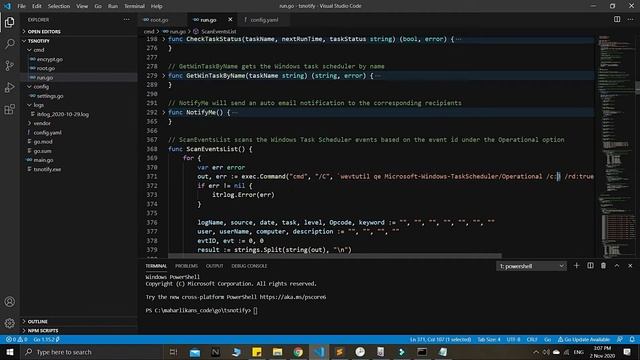Maximize the terminal panel size
The height and width of the screenshot is (360, 640).
pos(617,266)
